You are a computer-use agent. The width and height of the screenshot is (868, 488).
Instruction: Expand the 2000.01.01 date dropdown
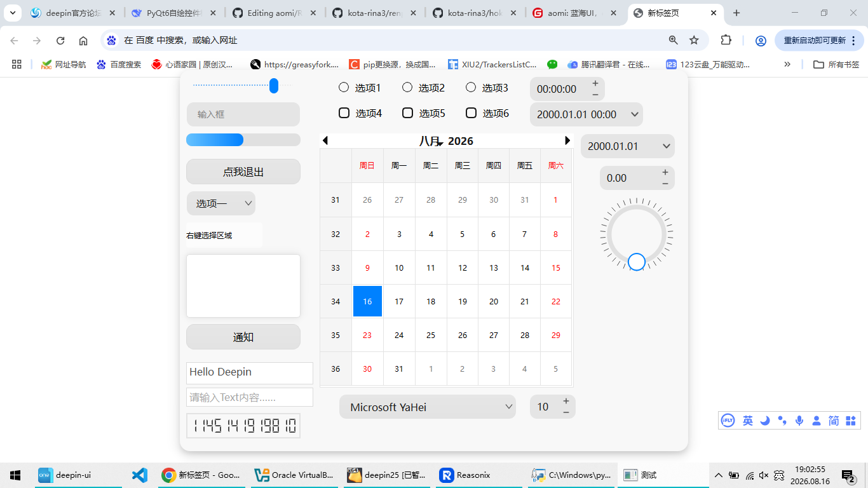[666, 146]
